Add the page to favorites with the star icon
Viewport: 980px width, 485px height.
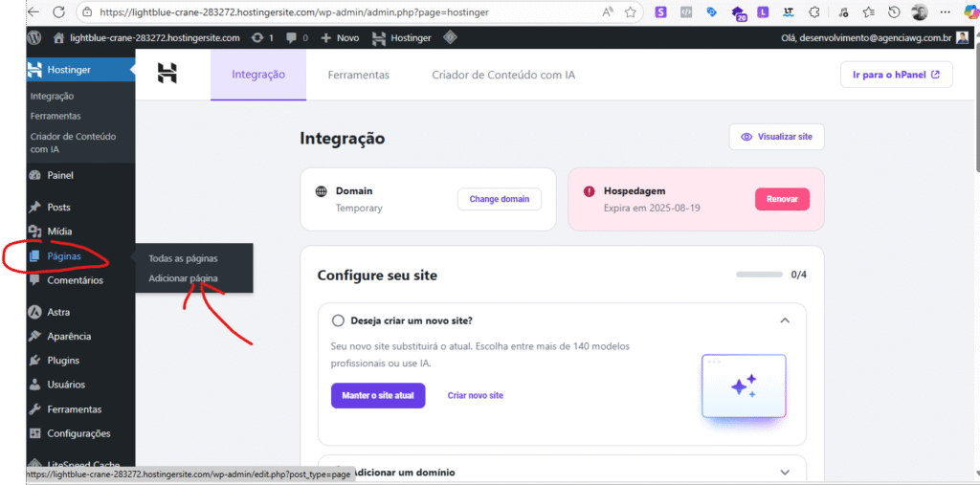(631, 11)
